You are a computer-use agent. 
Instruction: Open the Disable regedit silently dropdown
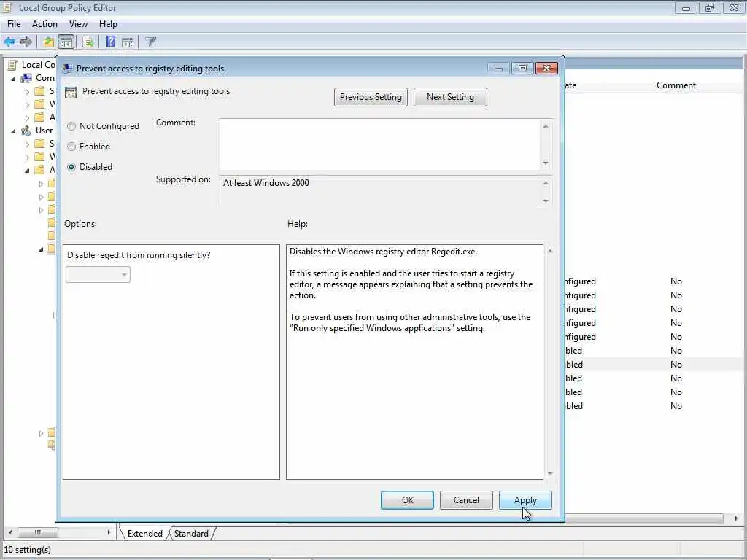[x=98, y=274]
